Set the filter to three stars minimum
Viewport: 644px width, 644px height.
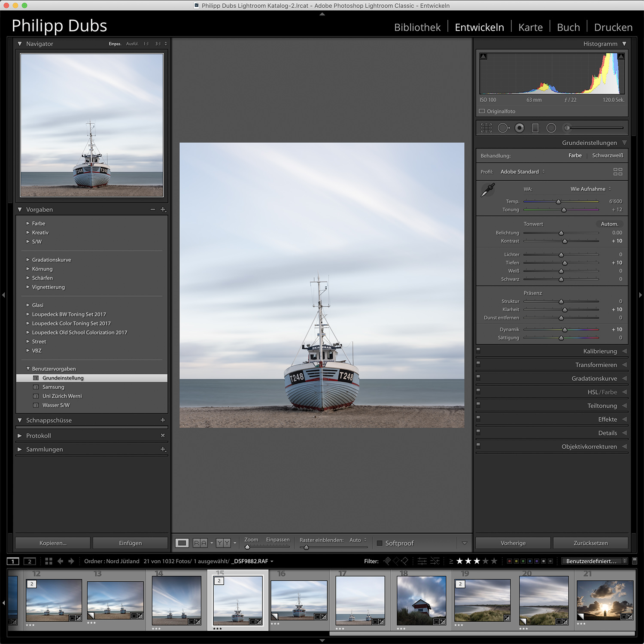coord(477,561)
